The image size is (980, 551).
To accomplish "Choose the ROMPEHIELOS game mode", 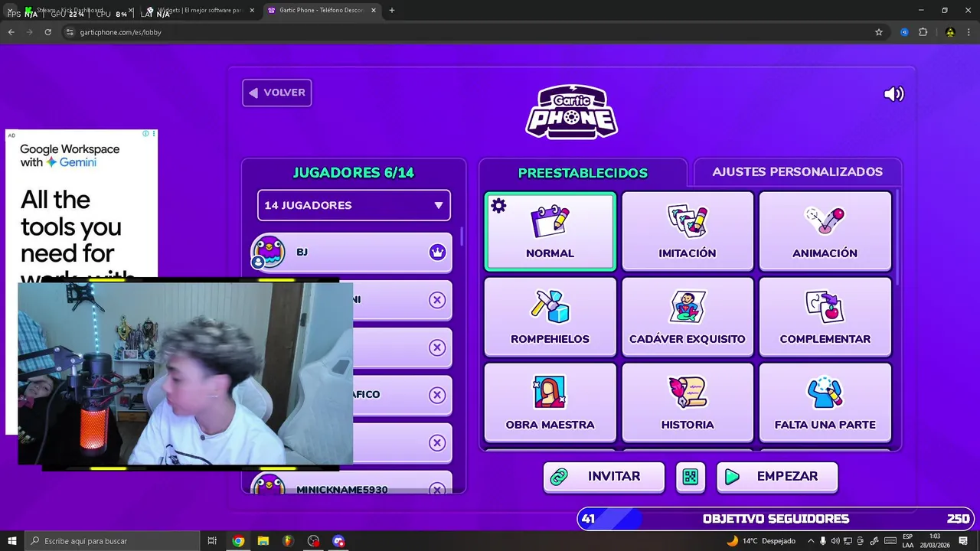I will point(550,317).
